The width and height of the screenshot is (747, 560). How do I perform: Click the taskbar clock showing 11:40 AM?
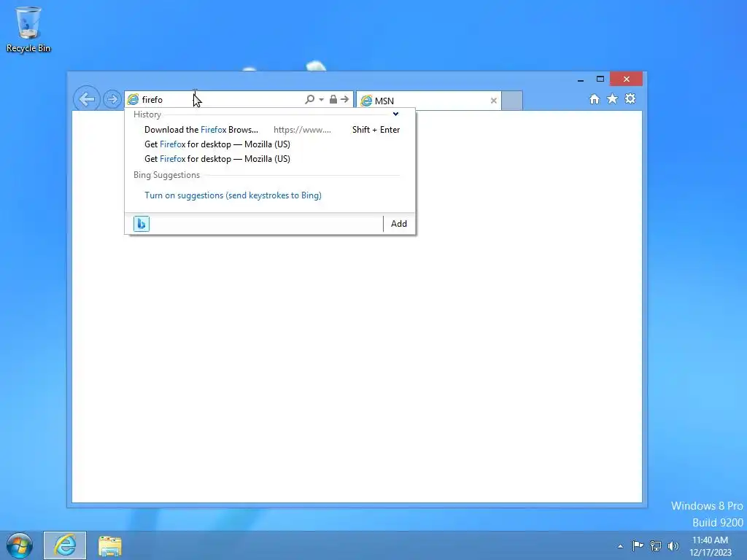[x=710, y=546]
